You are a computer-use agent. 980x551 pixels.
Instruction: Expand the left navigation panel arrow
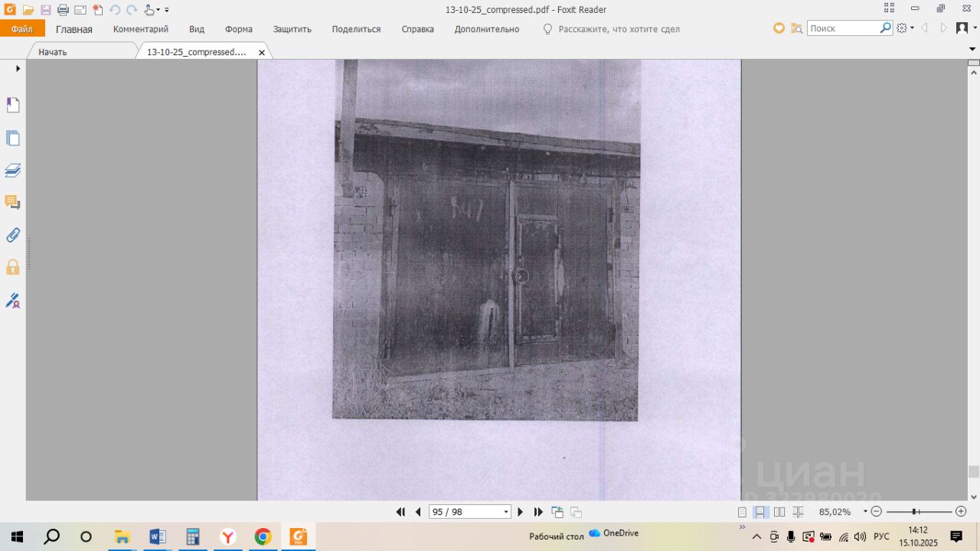18,68
